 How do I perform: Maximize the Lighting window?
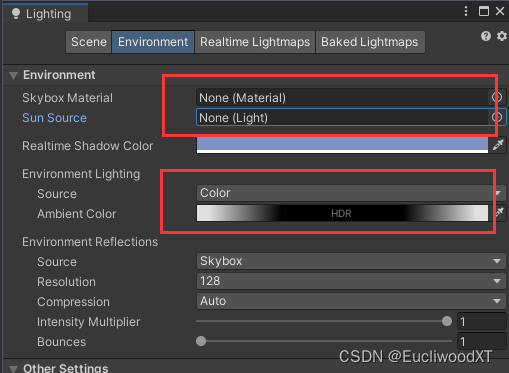(484, 11)
